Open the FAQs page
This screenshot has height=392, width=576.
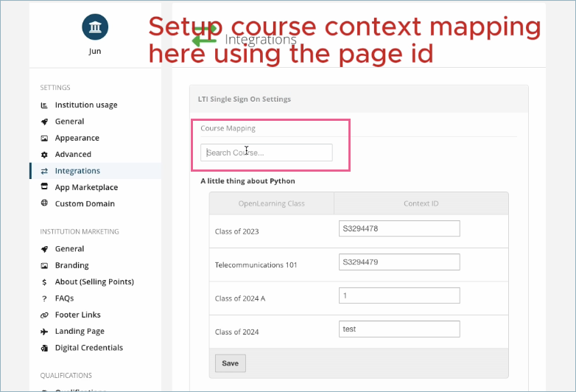(64, 298)
